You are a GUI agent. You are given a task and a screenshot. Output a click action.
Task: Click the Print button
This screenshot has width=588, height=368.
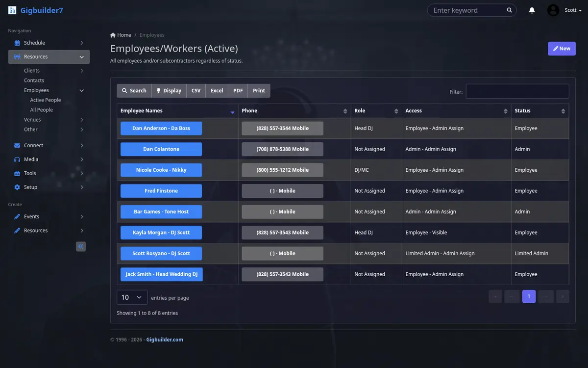pos(259,91)
